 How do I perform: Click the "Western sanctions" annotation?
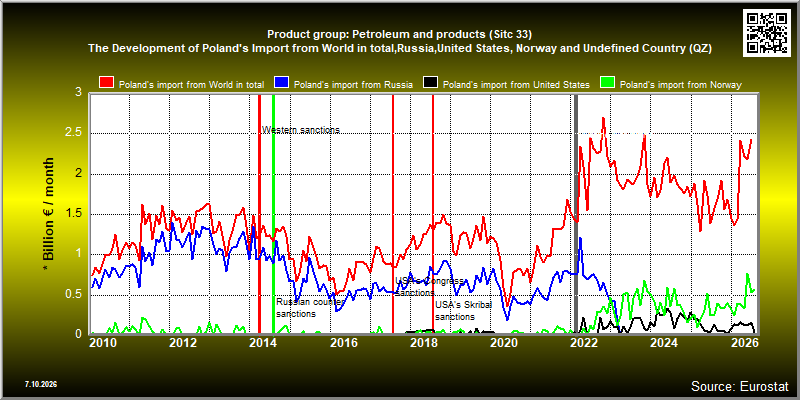coord(301,130)
